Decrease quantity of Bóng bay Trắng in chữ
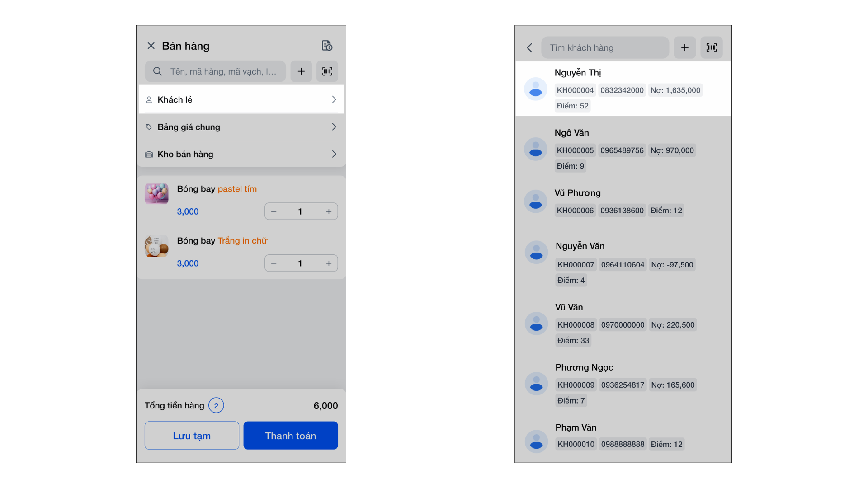The height and width of the screenshot is (488, 868). (x=274, y=263)
